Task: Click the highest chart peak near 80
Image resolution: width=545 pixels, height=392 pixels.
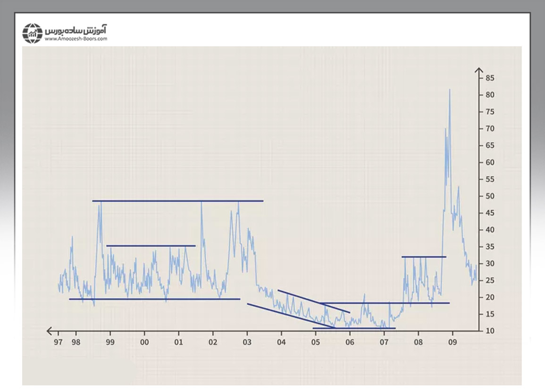Action: click(x=449, y=90)
